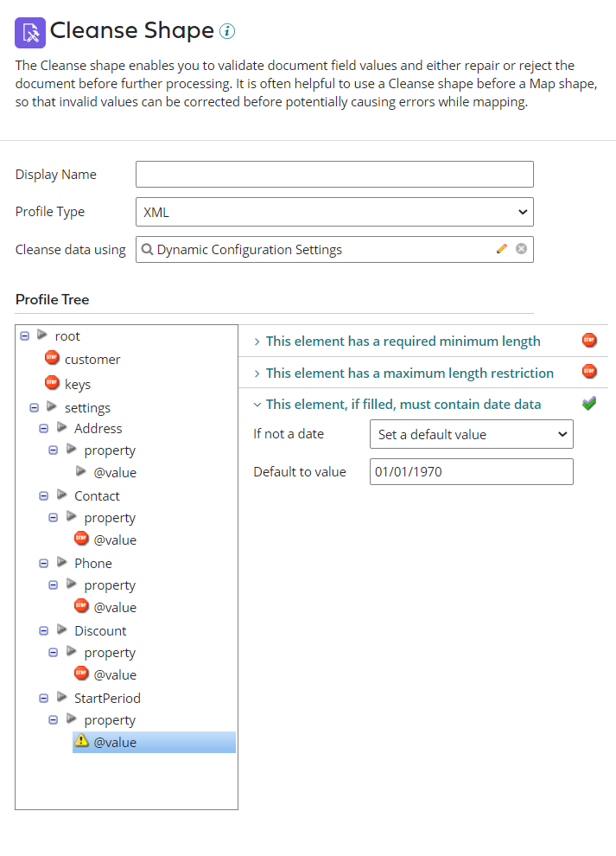Click the Default to value field showing 01/01/1970
This screenshot has height=856, width=616.
tap(471, 471)
